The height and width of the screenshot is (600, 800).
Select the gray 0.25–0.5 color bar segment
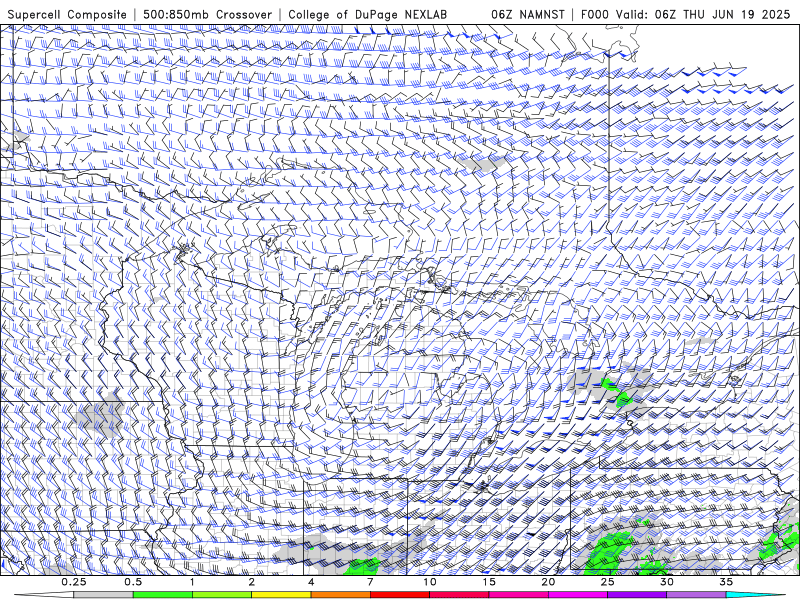[104, 595]
